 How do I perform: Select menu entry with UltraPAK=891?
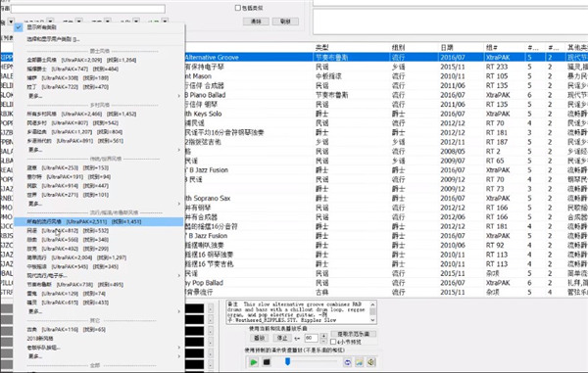click(99, 141)
